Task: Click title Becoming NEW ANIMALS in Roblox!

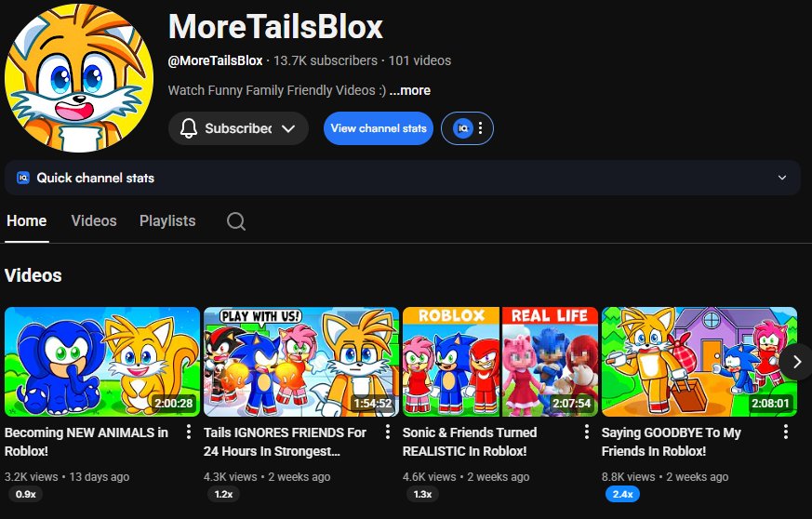Action: point(86,442)
